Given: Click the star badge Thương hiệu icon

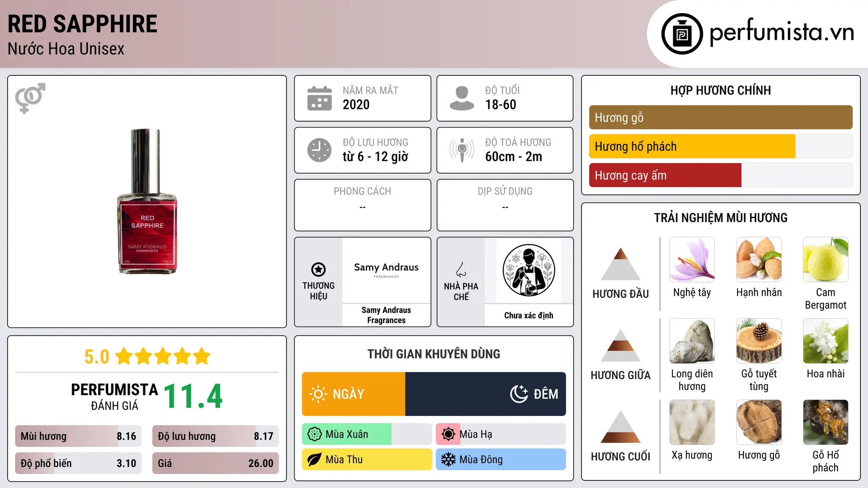Looking at the screenshot, I should click(318, 269).
